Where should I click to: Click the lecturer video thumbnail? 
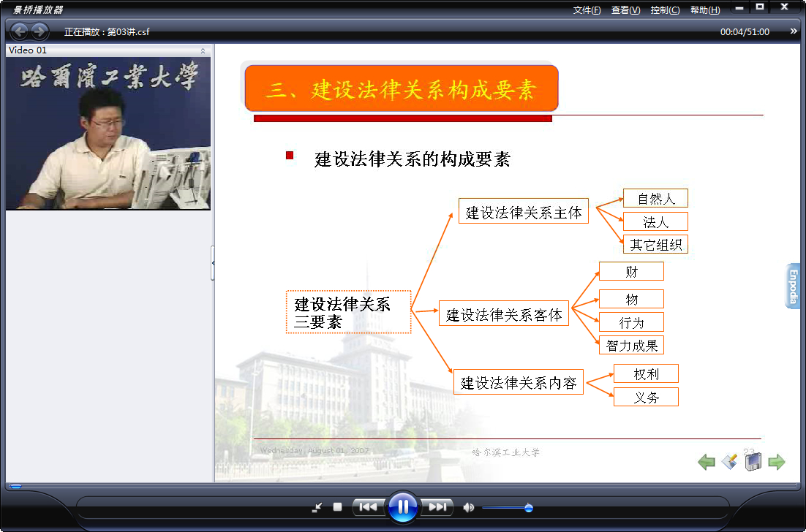[108, 133]
